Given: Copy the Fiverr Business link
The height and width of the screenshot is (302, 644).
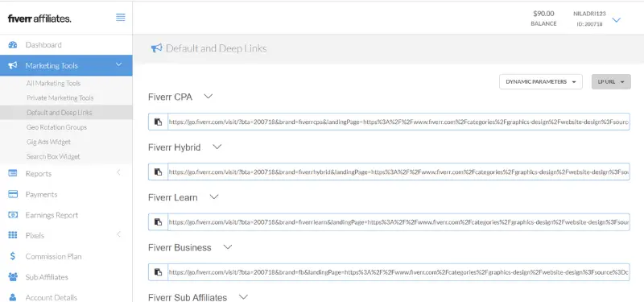Looking at the screenshot, I should coord(158,272).
